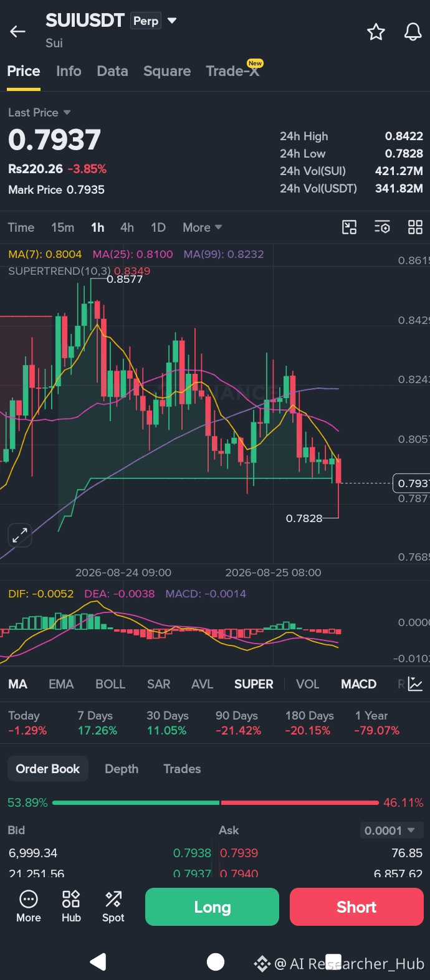
Task: Tap the 30 Days 11.05% performance
Action: pyautogui.click(x=166, y=723)
